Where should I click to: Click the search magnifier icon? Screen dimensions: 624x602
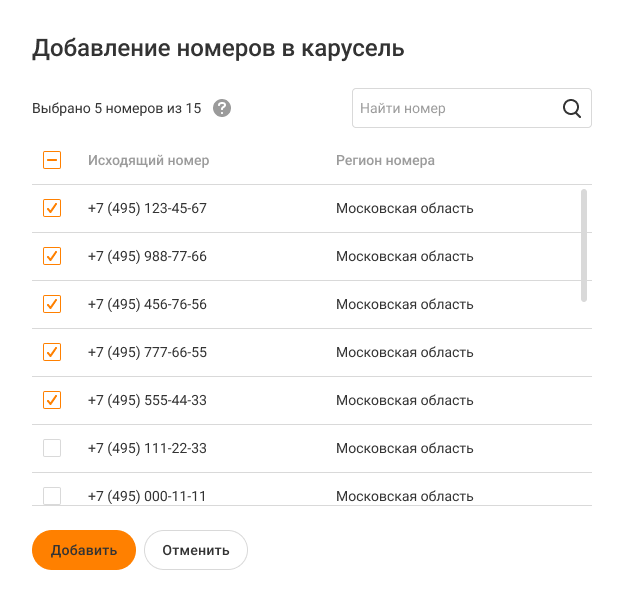tap(572, 108)
